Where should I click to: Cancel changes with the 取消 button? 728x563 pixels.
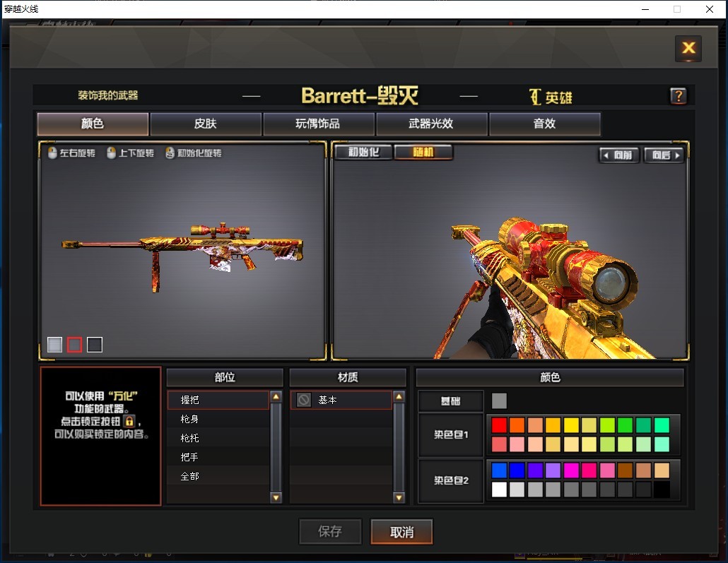[x=401, y=531]
